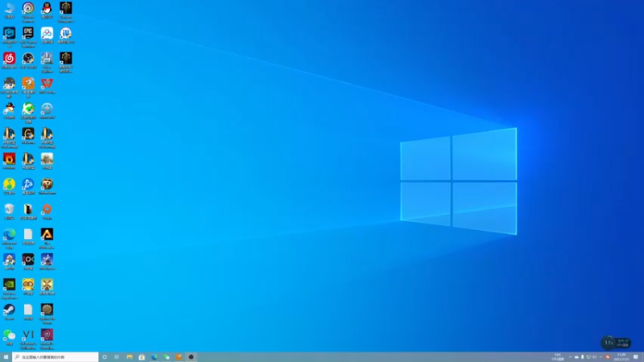The image size is (644, 362).
Task: Select the light-blue round star desktop shortcut
Action: (47, 111)
